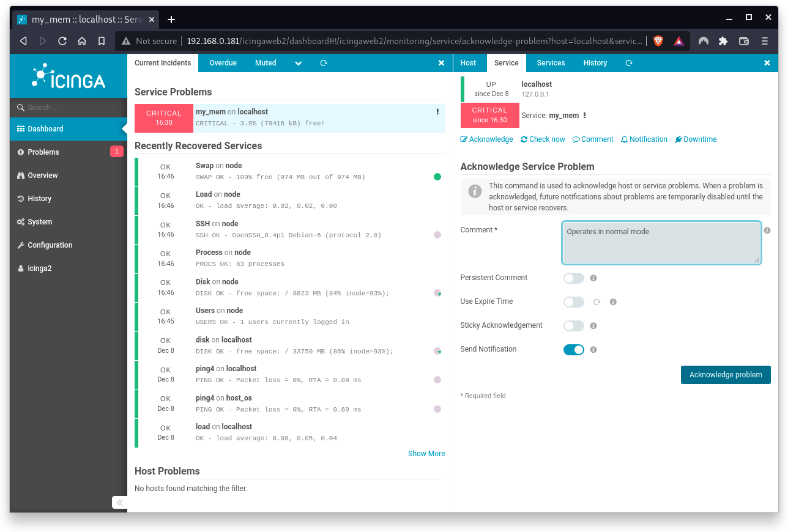Click the CRITICAL since 16:30 status badge
The image size is (788, 532).
(489, 114)
